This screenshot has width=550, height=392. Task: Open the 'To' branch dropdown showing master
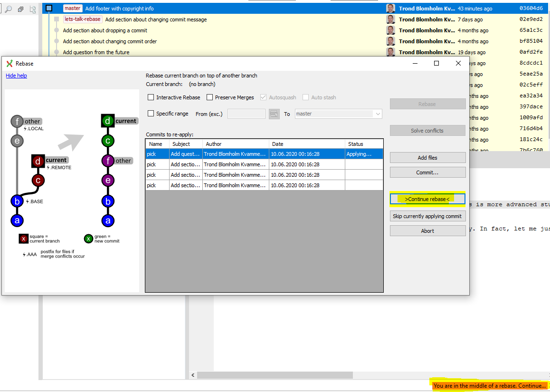(x=378, y=114)
